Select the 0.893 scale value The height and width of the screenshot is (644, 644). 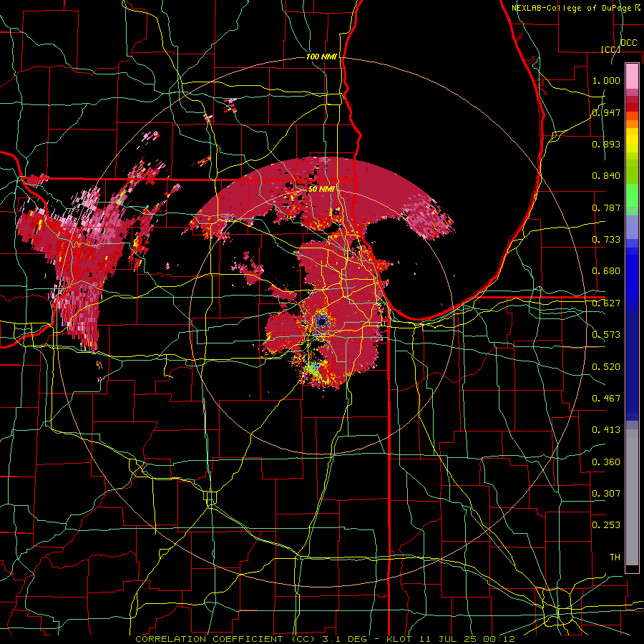(x=606, y=144)
